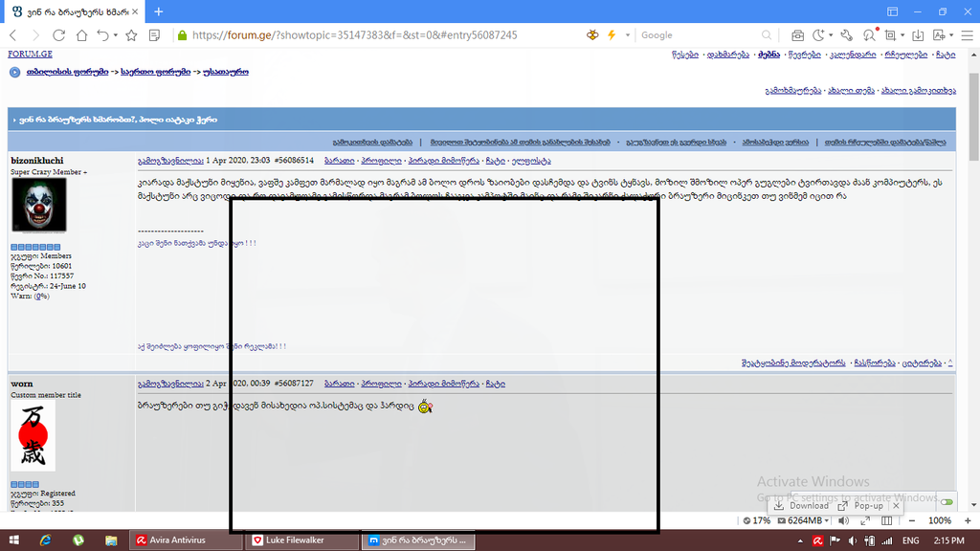Open the browser hamburger main menu
The width and height of the screenshot is (980, 551).
[x=967, y=35]
